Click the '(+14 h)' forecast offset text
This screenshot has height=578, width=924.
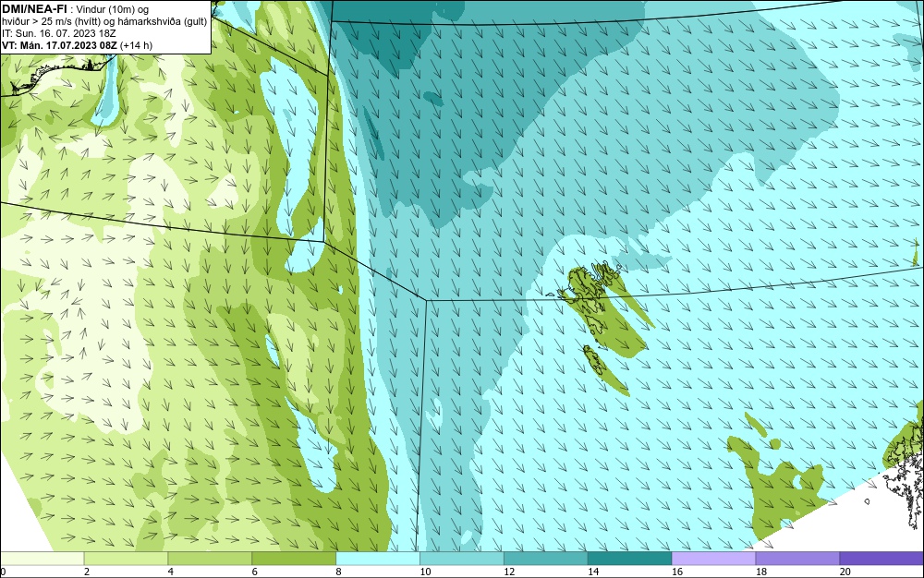coord(136,45)
